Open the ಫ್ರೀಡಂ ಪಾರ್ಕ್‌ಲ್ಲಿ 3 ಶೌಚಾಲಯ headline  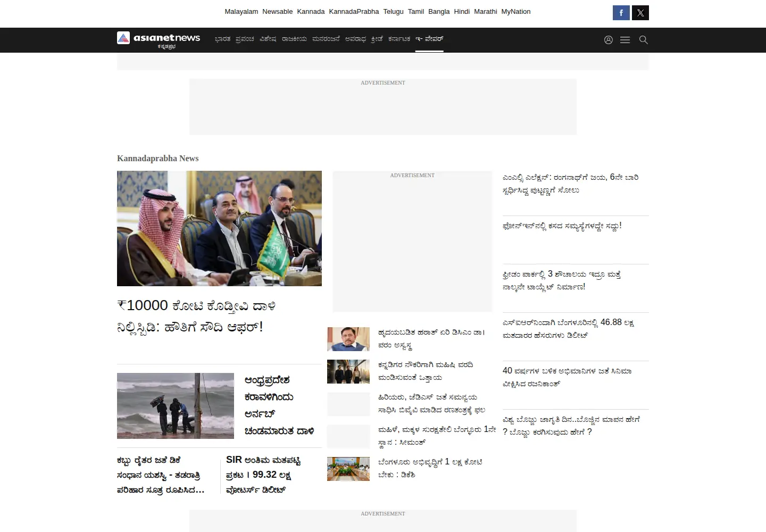pyautogui.click(x=562, y=280)
